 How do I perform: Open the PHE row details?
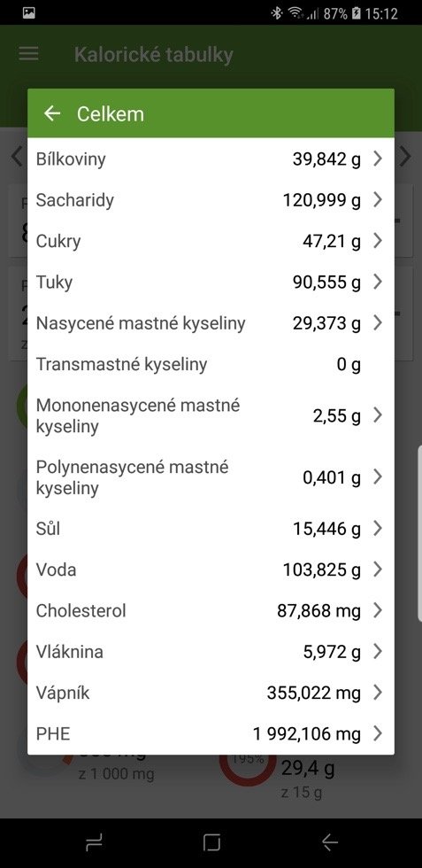coord(211,733)
